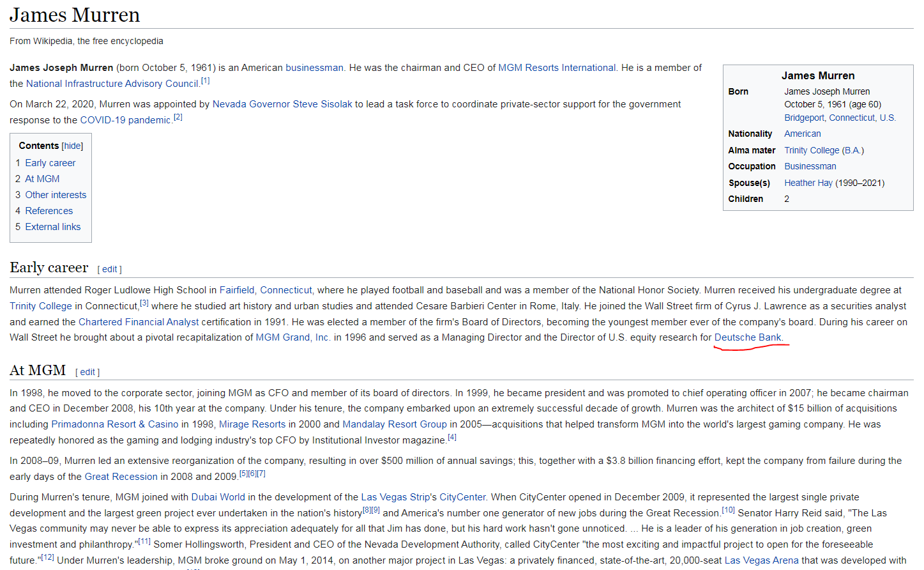Screen dimensions: 924x570
Task: Open Chartered Financial Analyst link
Action: click(x=139, y=322)
